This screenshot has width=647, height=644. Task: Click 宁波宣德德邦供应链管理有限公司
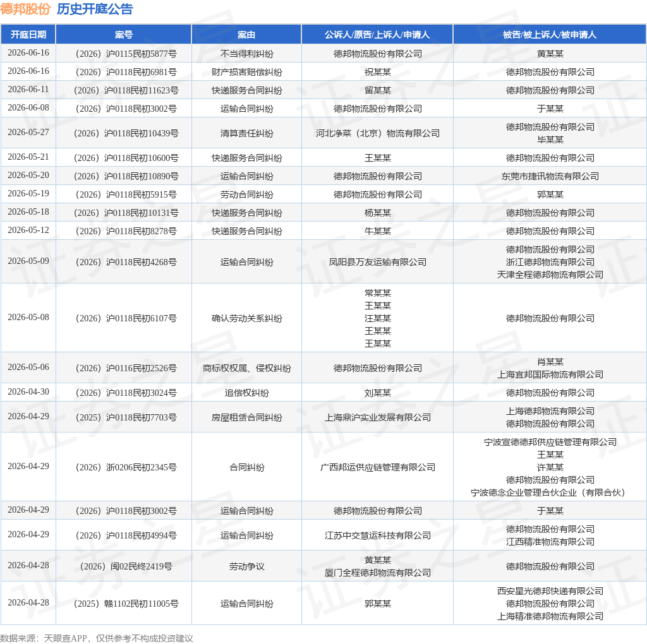tap(550, 443)
